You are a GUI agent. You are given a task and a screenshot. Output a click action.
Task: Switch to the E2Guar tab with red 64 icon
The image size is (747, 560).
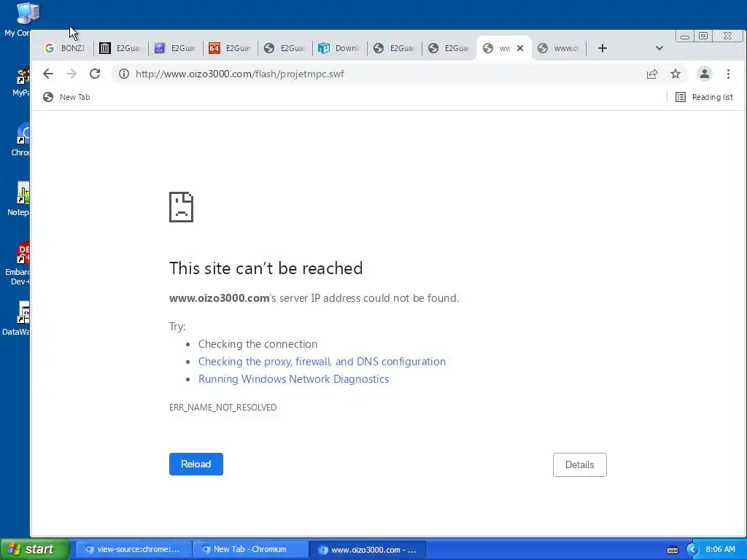point(230,48)
